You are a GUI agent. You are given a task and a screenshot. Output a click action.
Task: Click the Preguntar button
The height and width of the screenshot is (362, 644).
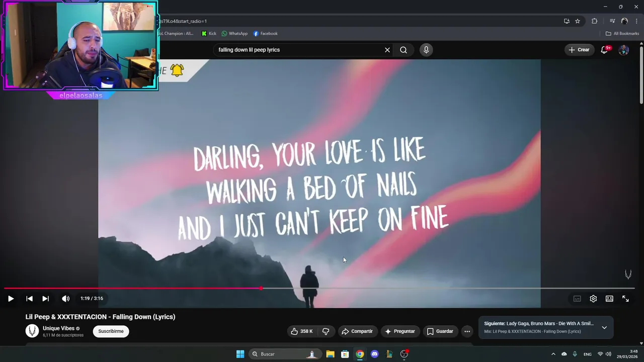400,331
